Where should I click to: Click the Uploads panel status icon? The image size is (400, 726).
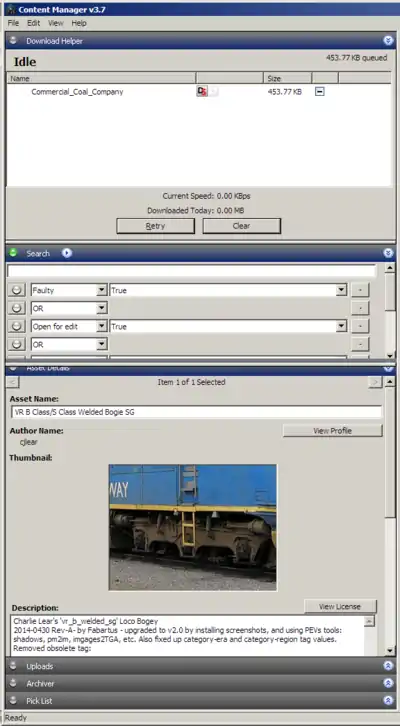click(x=13, y=666)
